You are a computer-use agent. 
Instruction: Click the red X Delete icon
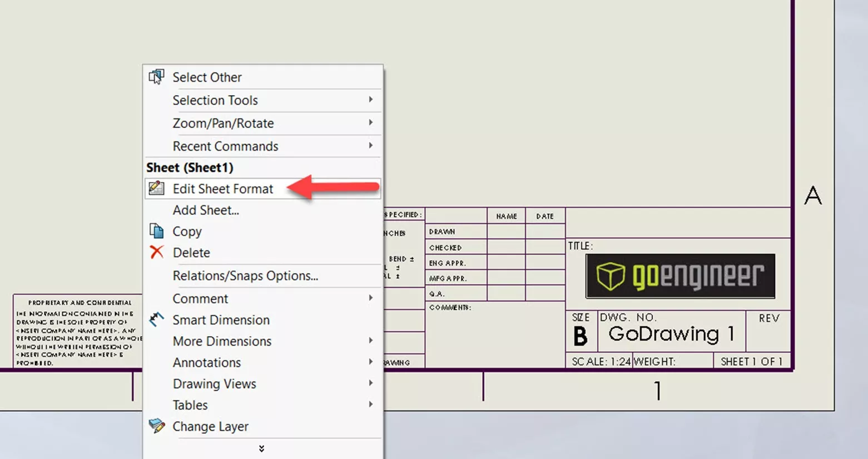pyautogui.click(x=156, y=252)
